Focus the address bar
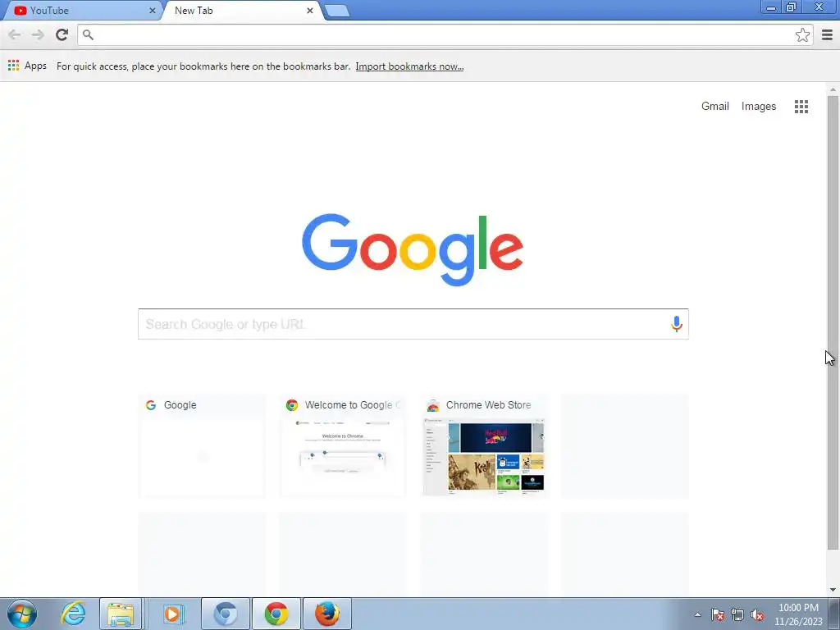 (x=445, y=34)
